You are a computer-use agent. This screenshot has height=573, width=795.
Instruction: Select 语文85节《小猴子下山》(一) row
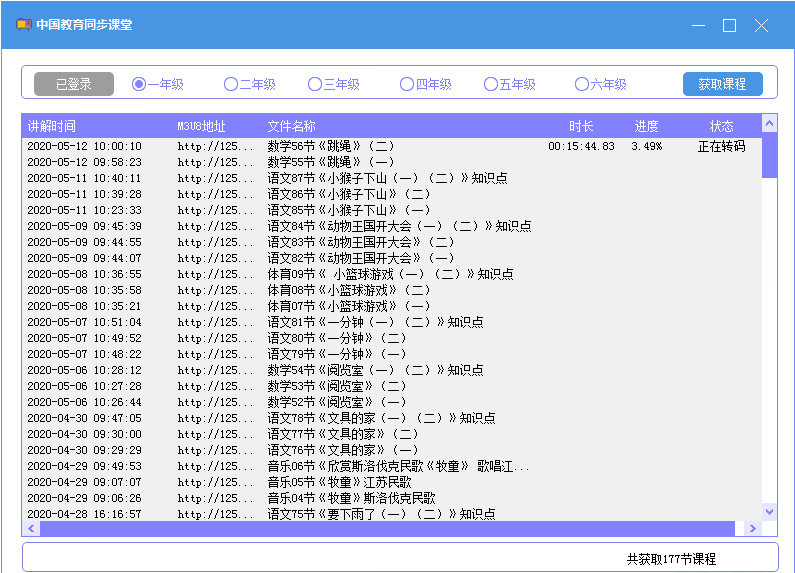(x=391, y=210)
